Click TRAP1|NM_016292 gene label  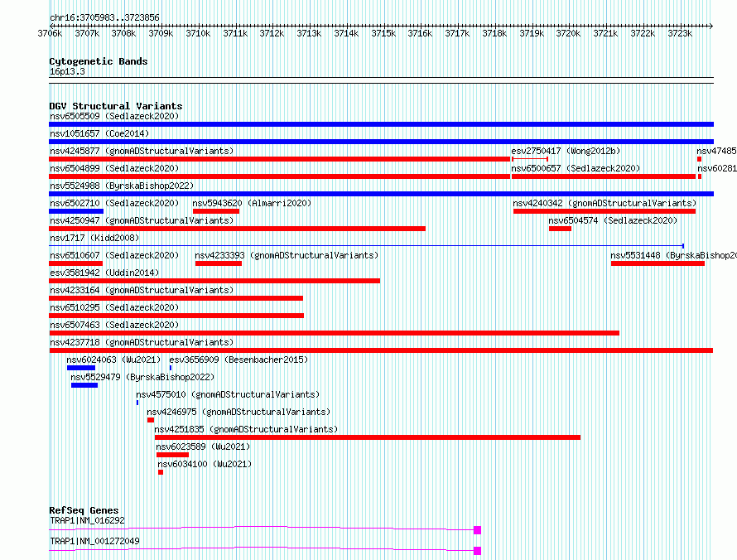pos(87,520)
